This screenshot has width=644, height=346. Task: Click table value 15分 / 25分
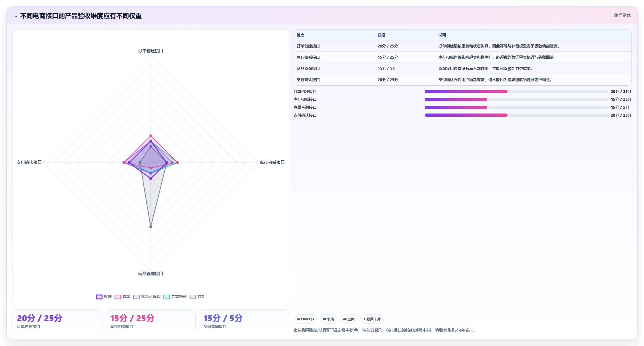(388, 57)
